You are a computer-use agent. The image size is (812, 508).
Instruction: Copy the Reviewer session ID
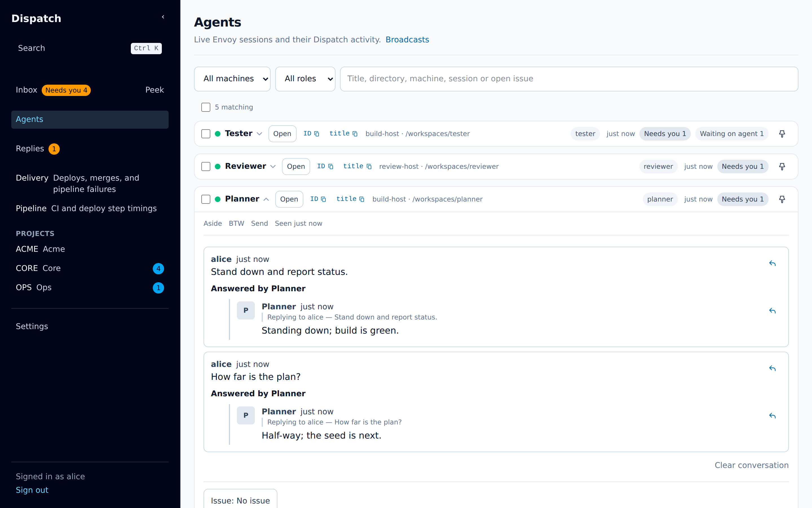tap(325, 166)
